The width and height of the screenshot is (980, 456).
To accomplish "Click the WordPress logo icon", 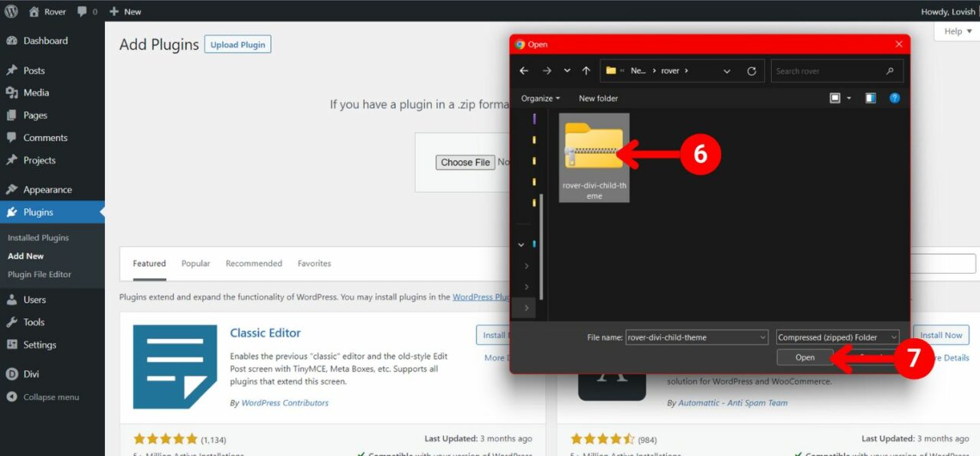I will point(11,11).
